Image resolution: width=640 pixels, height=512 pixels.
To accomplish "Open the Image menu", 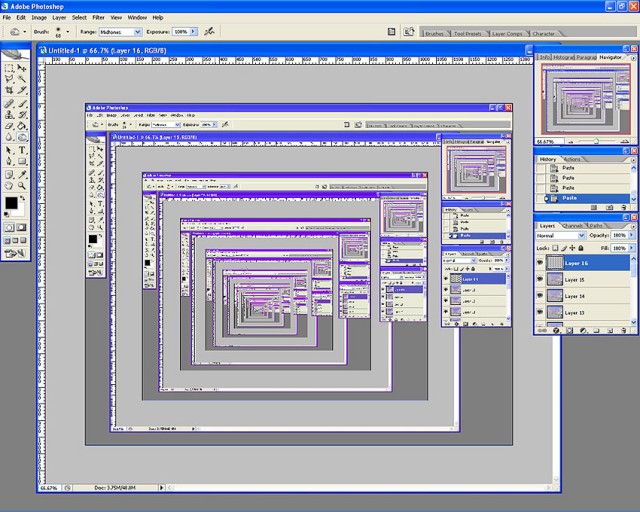I will pos(39,18).
